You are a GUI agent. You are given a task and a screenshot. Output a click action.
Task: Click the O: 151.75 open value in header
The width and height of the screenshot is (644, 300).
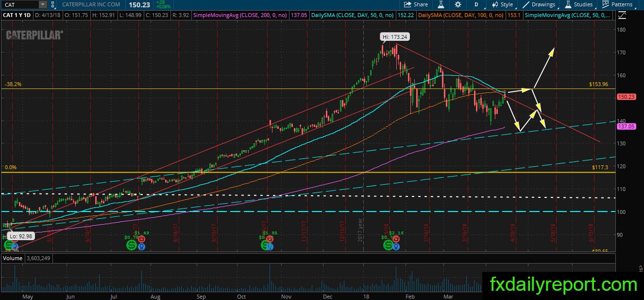point(77,16)
